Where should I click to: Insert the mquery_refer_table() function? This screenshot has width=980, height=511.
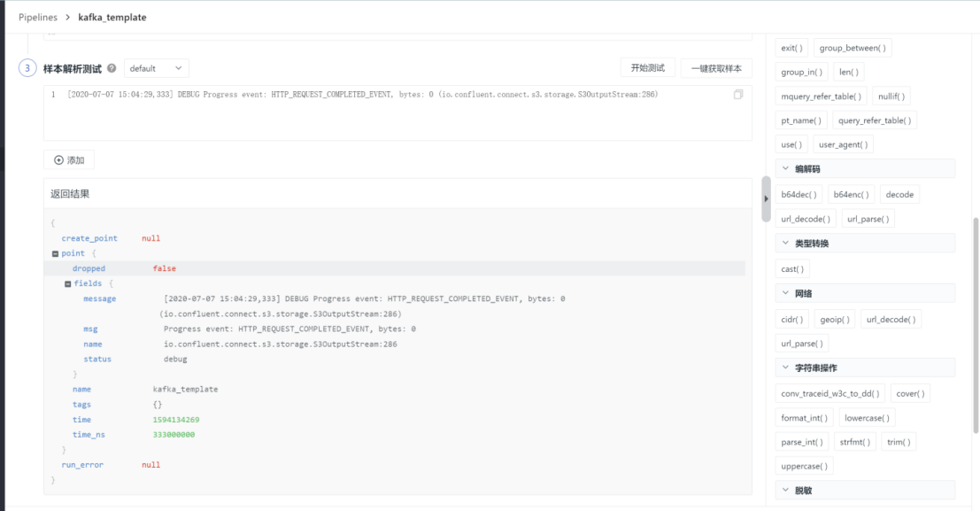pos(821,97)
